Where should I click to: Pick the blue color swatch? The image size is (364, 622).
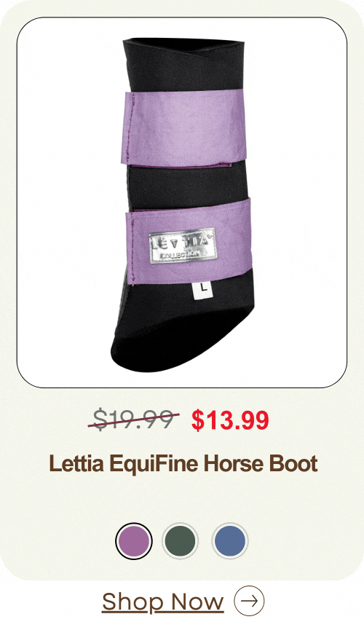click(230, 540)
